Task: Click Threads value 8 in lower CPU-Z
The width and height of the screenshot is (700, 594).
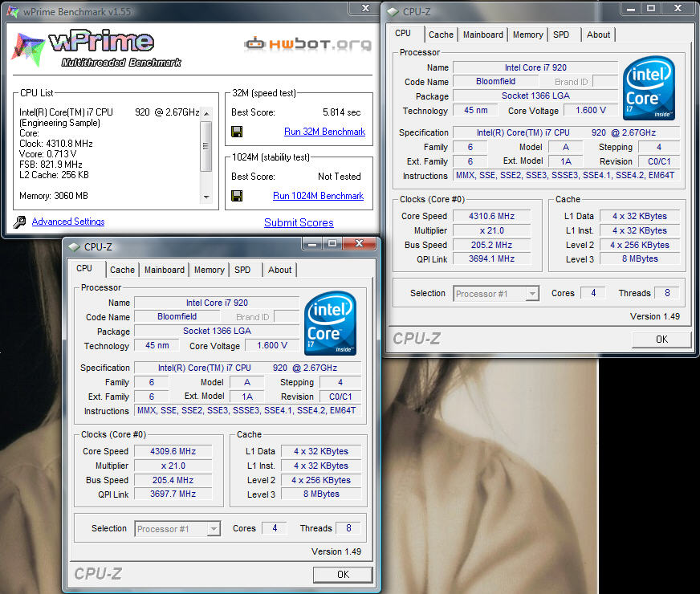Action: [348, 528]
